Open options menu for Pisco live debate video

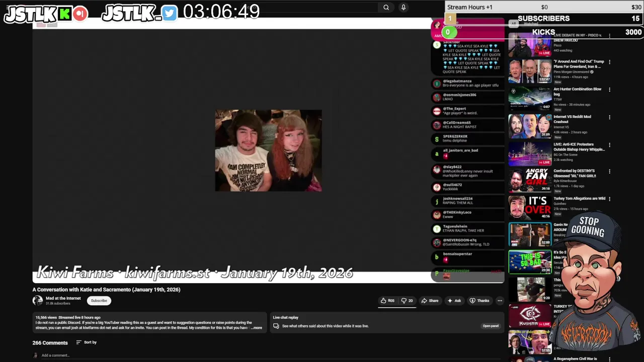tap(609, 36)
